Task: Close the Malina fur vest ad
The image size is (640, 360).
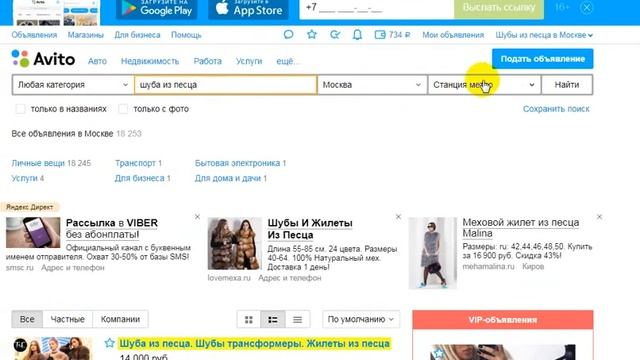Action: click(x=599, y=217)
